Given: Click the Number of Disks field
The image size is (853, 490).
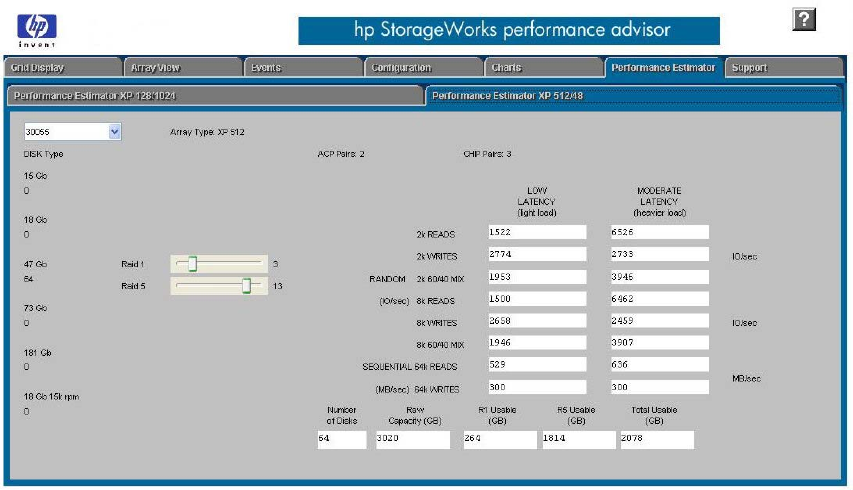Looking at the screenshot, I should [x=342, y=439].
